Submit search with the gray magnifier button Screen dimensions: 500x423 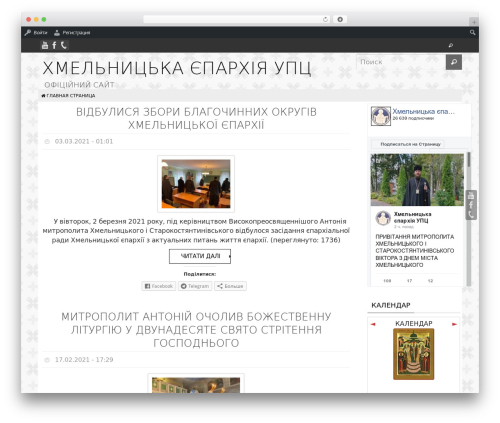(454, 62)
